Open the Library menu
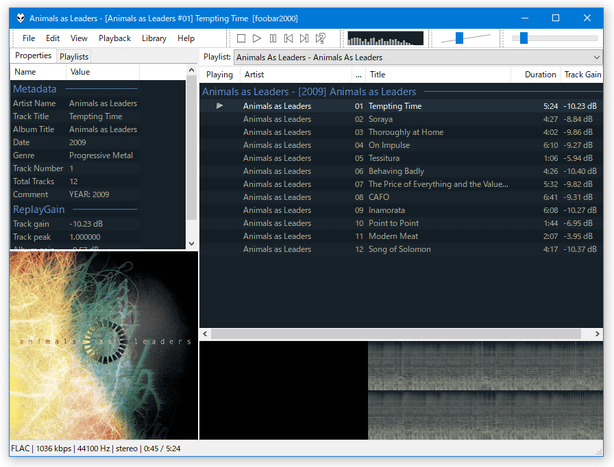The height and width of the screenshot is (467, 614). [x=154, y=38]
